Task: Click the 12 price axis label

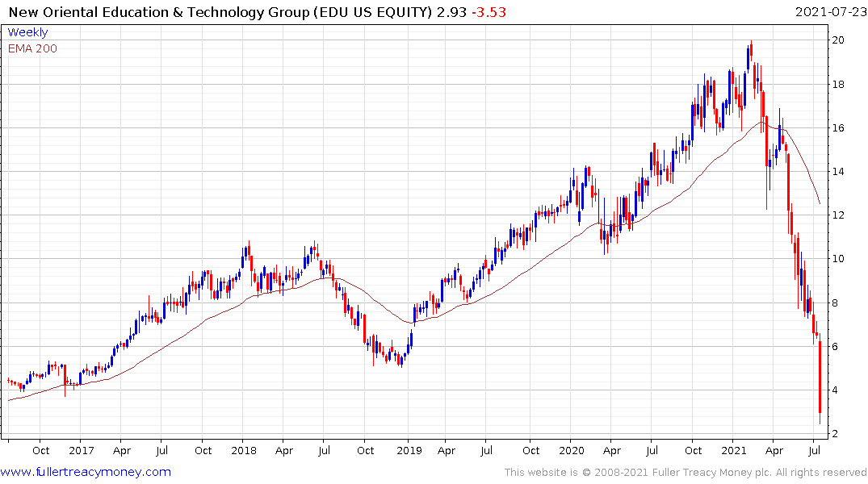Action: [838, 215]
